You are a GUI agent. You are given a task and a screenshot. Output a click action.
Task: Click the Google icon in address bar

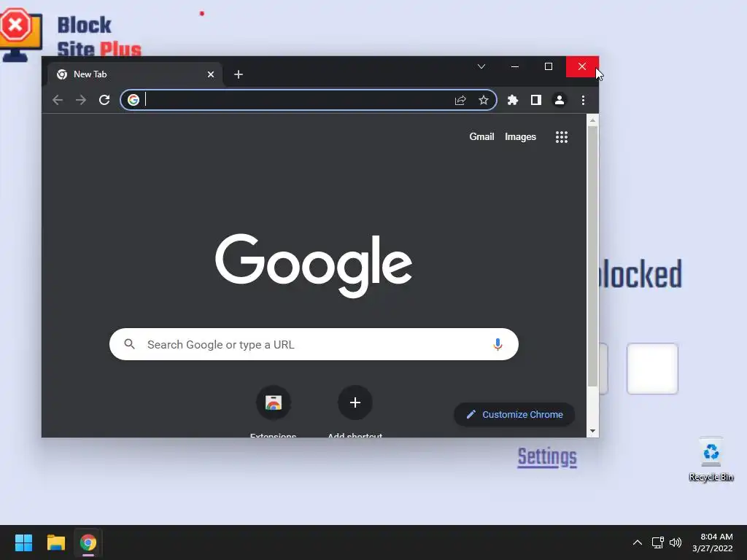point(133,100)
